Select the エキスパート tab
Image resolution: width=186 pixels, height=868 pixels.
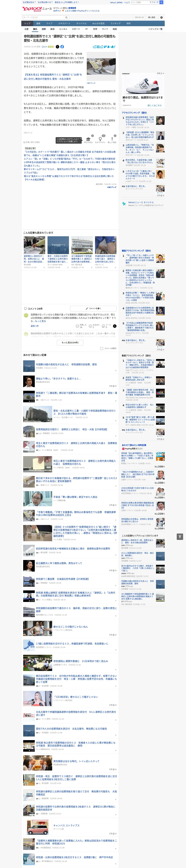[x=64, y=24]
